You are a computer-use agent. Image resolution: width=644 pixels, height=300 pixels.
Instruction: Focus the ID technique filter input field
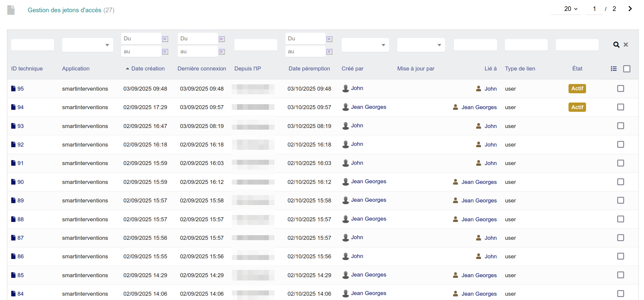pos(32,45)
